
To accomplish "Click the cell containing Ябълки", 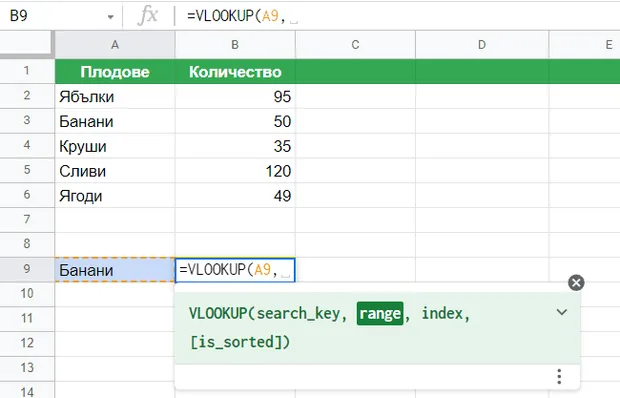I will point(115,96).
